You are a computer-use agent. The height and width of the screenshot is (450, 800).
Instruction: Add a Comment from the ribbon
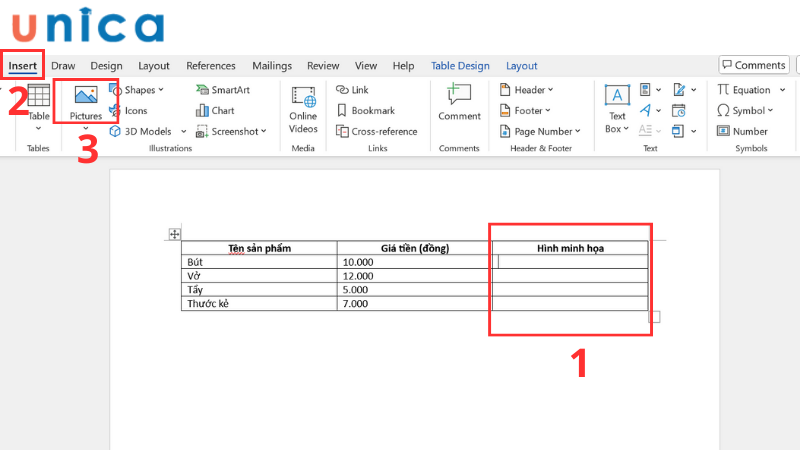459,102
